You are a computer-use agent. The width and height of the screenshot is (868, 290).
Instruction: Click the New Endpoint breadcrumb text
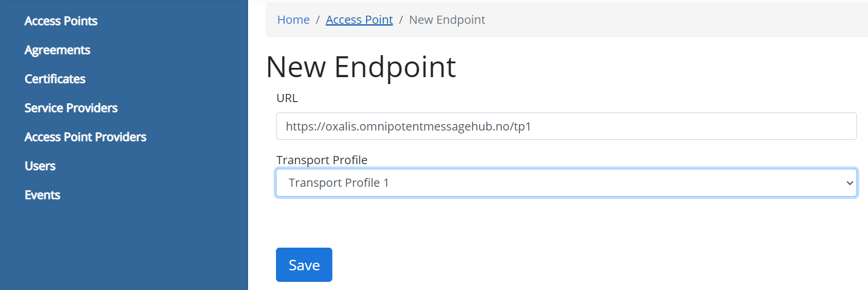pyautogui.click(x=447, y=20)
